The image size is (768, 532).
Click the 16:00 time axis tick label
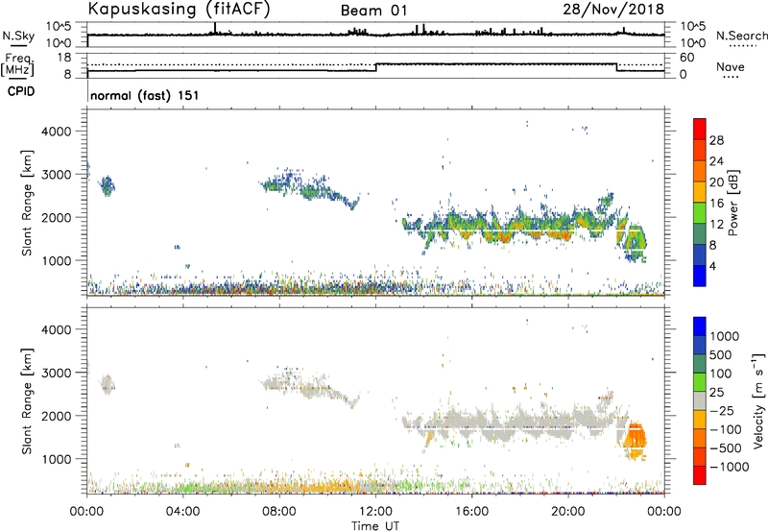click(472, 512)
